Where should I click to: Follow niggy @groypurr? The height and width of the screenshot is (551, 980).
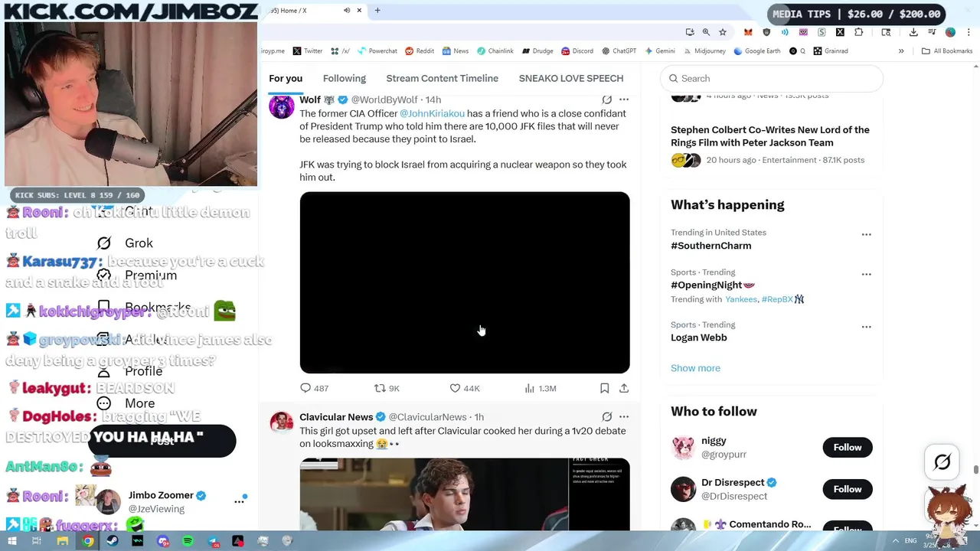[x=848, y=448]
